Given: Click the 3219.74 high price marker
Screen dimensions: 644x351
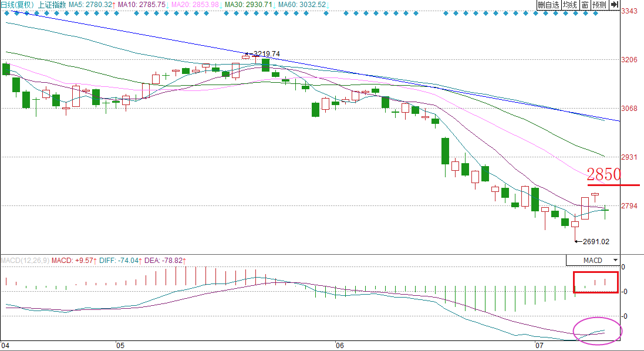Looking at the screenshot, I should pyautogui.click(x=266, y=54).
